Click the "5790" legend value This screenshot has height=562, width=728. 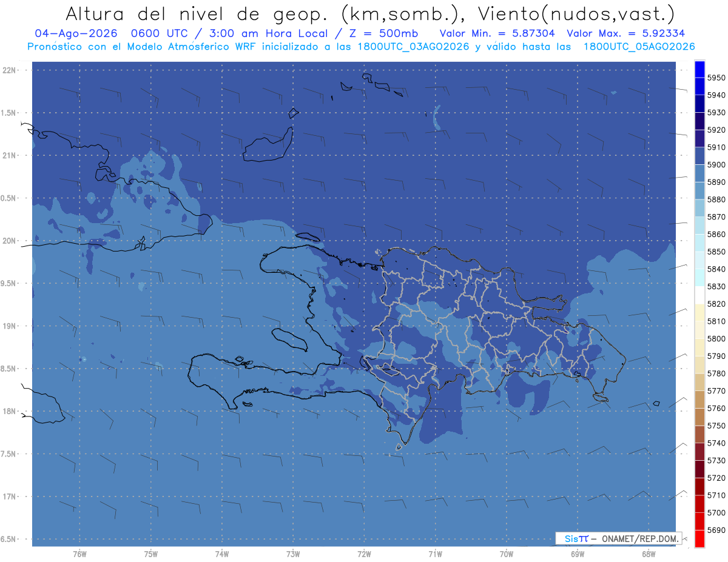(x=716, y=356)
